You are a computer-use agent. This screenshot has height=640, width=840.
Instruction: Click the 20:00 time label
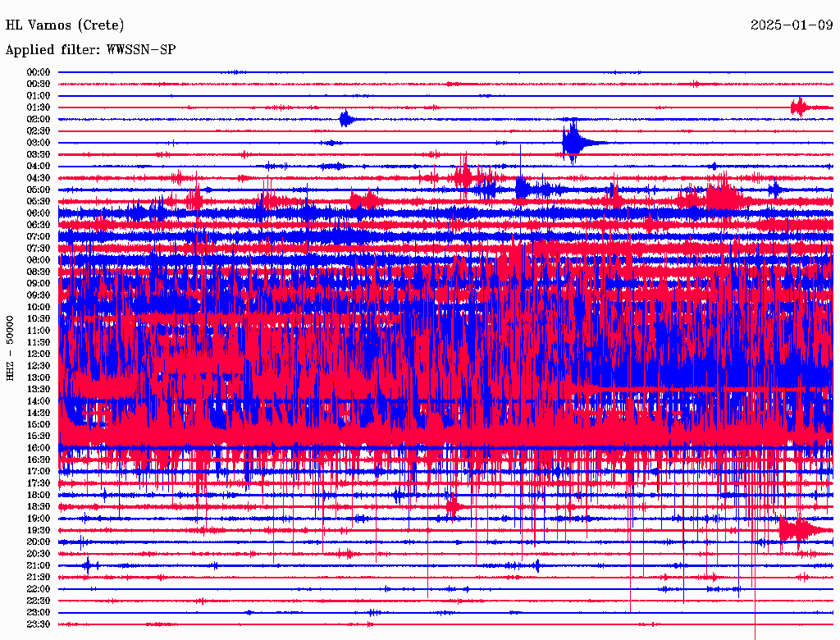tap(39, 542)
